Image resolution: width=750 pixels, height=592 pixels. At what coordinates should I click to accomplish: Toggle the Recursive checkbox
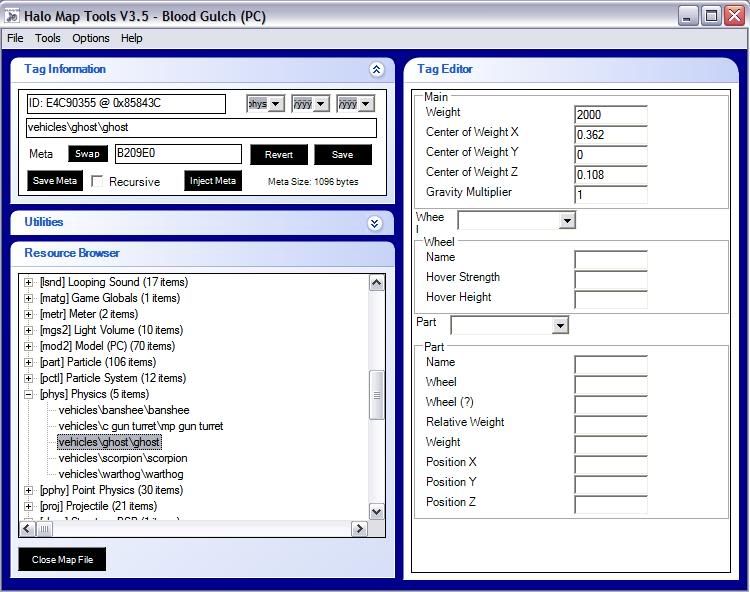click(97, 181)
